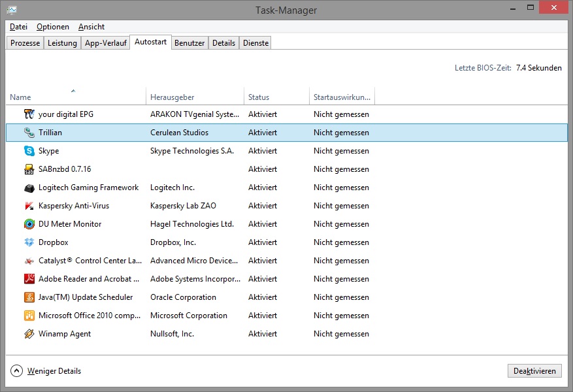The width and height of the screenshot is (573, 392).
Task: Click the Adobe Reader and Acrobat icon
Action: coord(29,279)
